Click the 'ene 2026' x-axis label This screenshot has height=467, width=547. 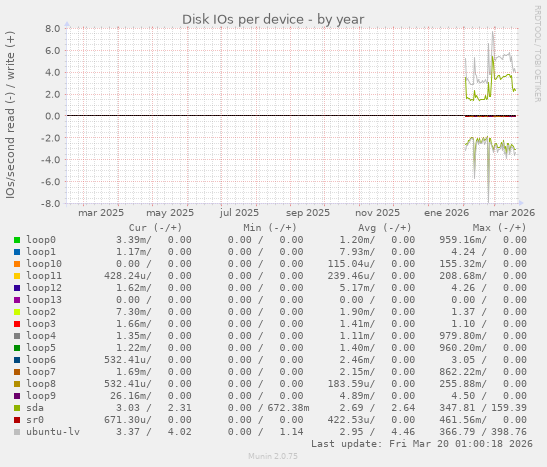pyautogui.click(x=447, y=213)
